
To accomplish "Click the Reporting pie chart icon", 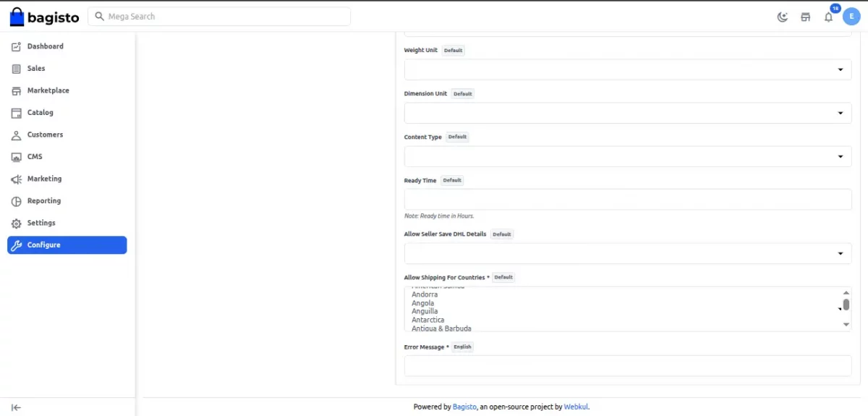I will [17, 201].
